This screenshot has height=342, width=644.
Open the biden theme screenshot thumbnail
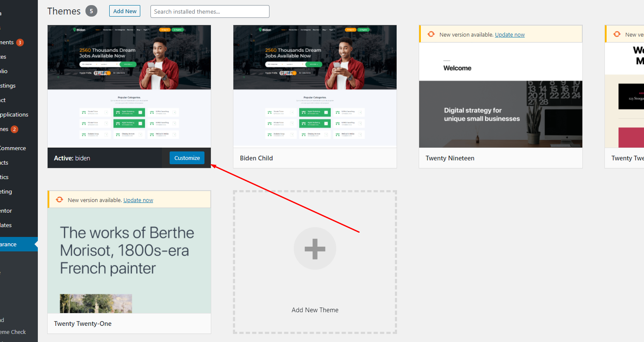[x=129, y=86]
